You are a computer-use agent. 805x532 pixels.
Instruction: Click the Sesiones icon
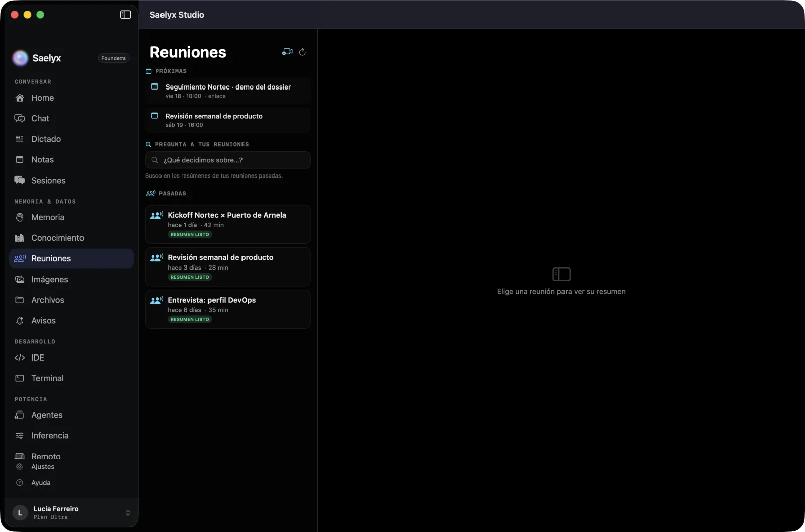click(x=20, y=180)
